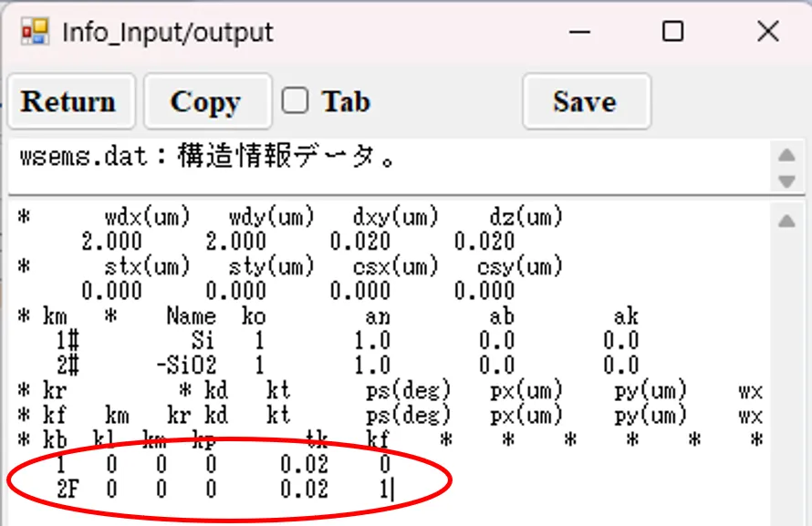
Task: Click the an column header
Action: coord(378,316)
